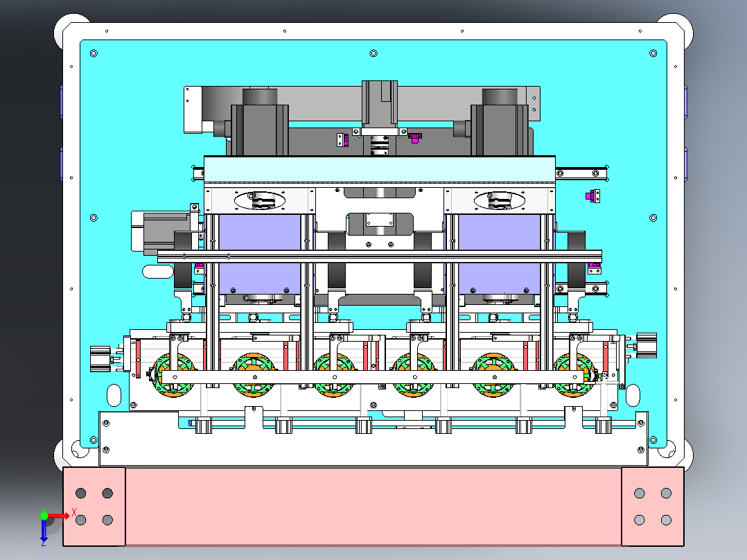Select the pale cyan top cover plate

tap(380, 168)
